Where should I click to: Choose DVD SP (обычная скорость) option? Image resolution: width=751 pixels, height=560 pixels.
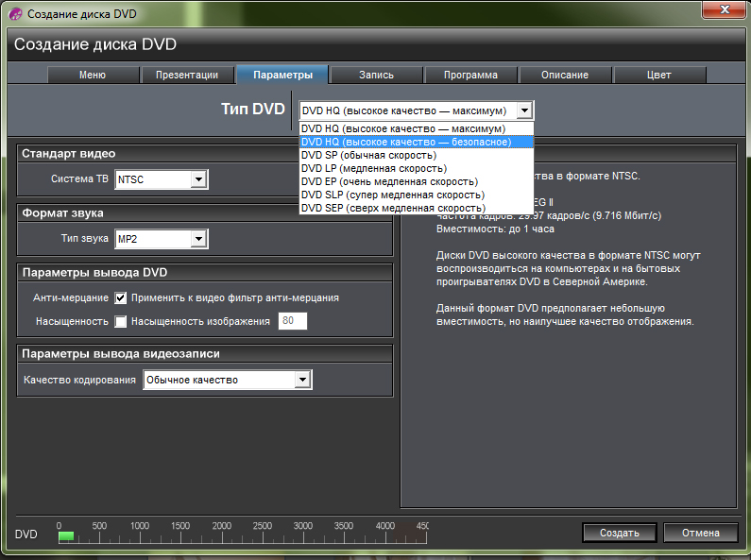click(x=368, y=155)
